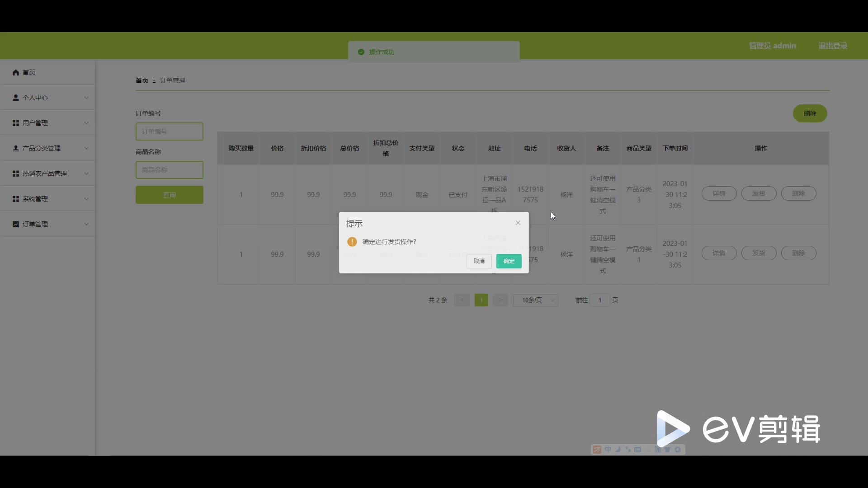Screen dimensions: 868x488
Task: Expand the 系统管理 sidebar chevron
Action: tap(86, 199)
